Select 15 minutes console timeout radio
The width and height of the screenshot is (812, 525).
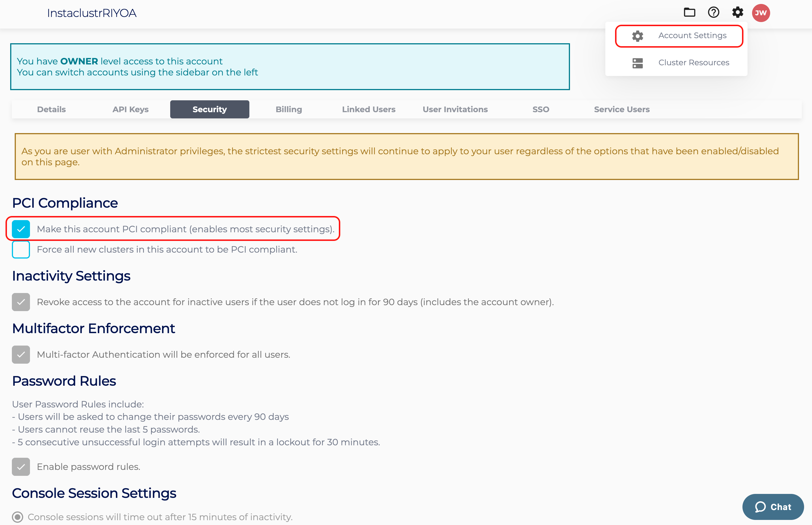tap(18, 517)
